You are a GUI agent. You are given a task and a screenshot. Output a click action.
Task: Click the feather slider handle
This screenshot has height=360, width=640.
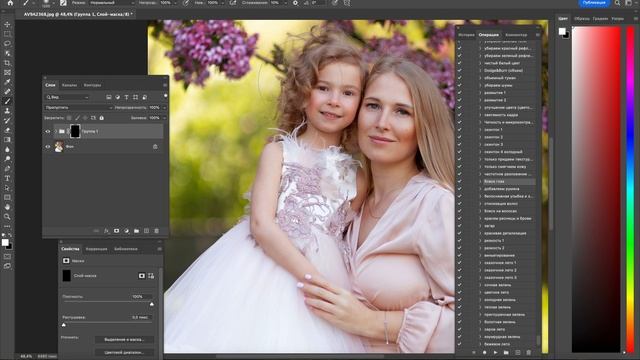click(64, 325)
